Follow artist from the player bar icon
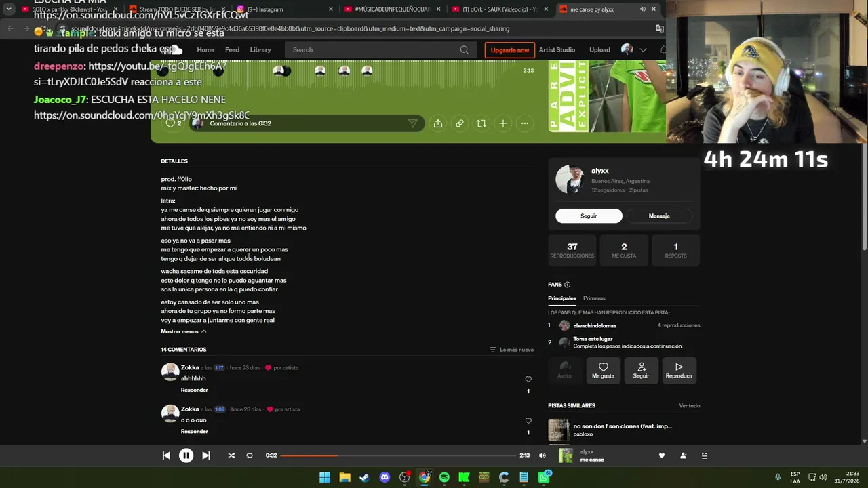 [x=684, y=455]
